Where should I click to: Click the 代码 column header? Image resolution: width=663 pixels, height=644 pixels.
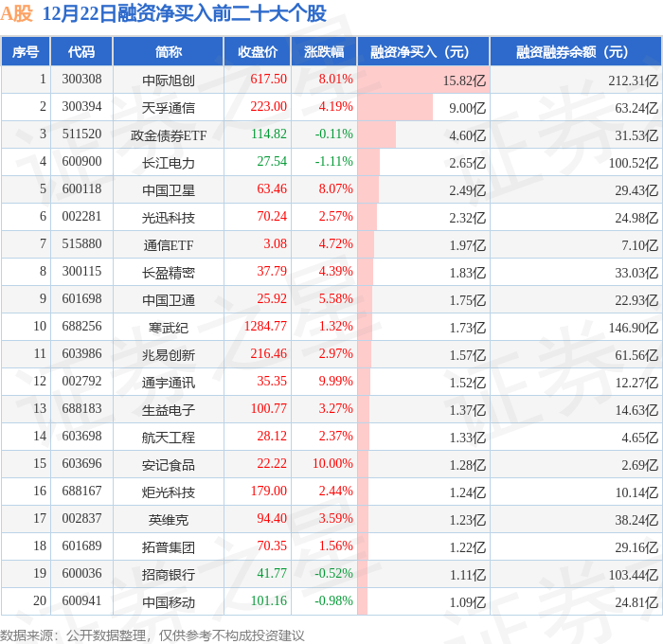pos(81,51)
